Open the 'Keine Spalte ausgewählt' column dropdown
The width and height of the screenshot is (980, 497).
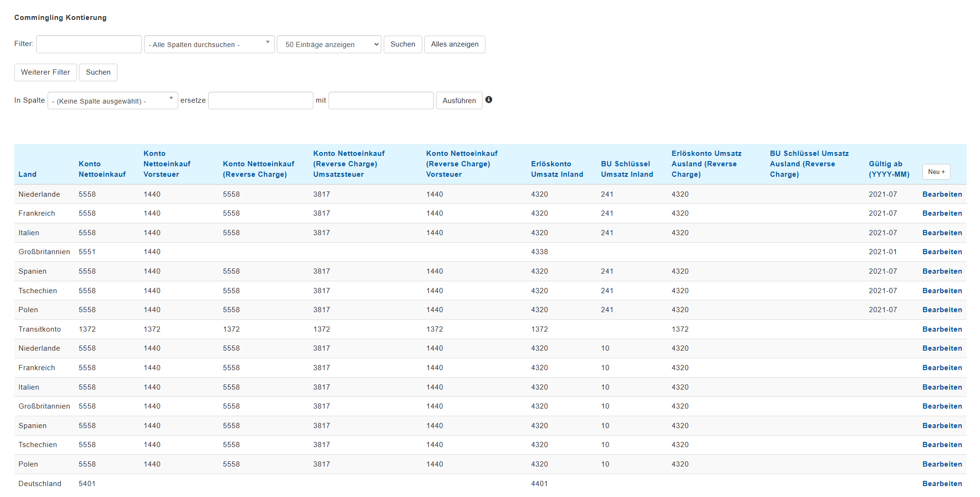coord(113,101)
